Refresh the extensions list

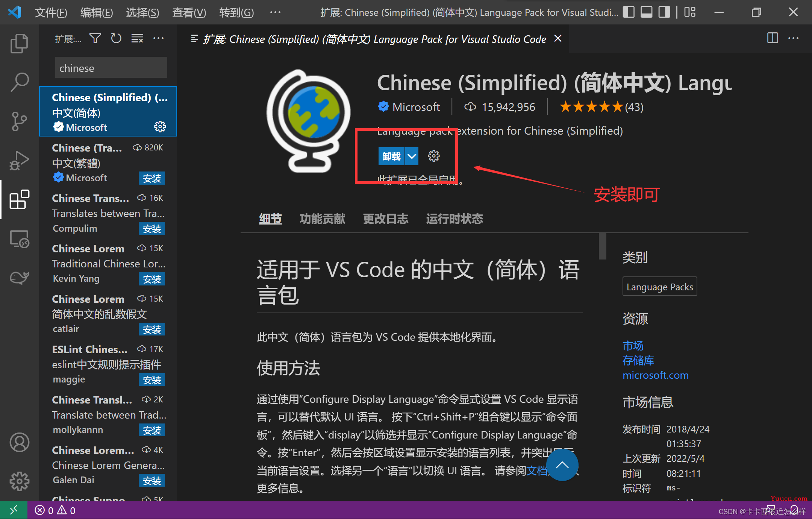coord(116,38)
